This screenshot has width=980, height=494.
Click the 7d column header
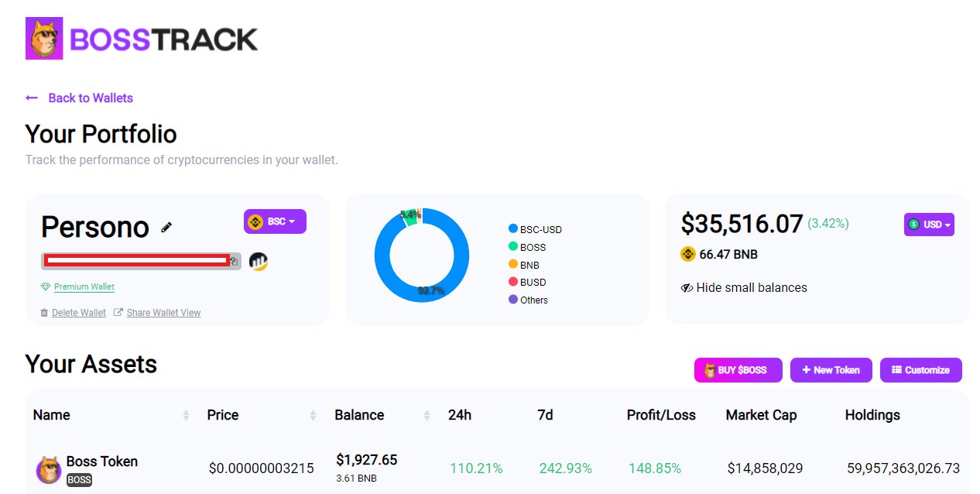click(x=545, y=415)
